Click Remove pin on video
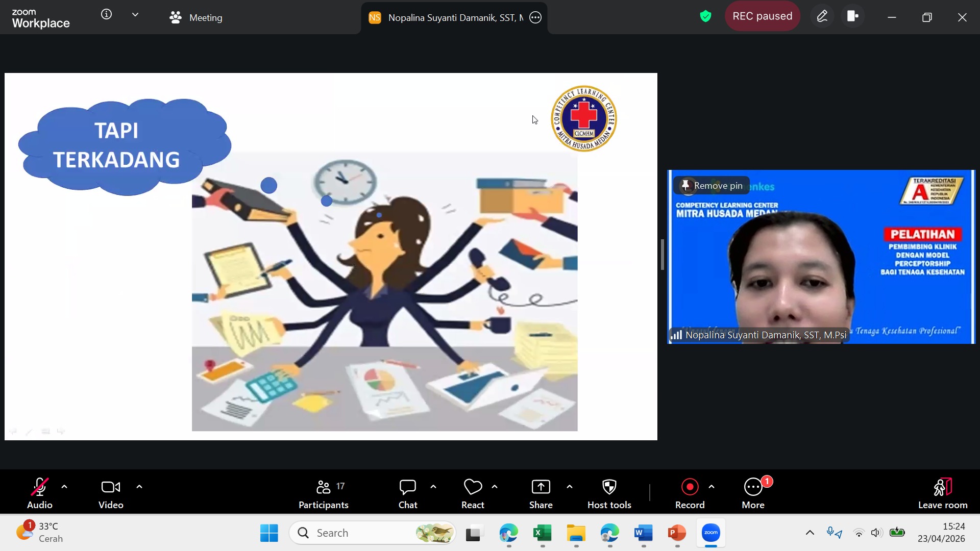 pos(712,186)
